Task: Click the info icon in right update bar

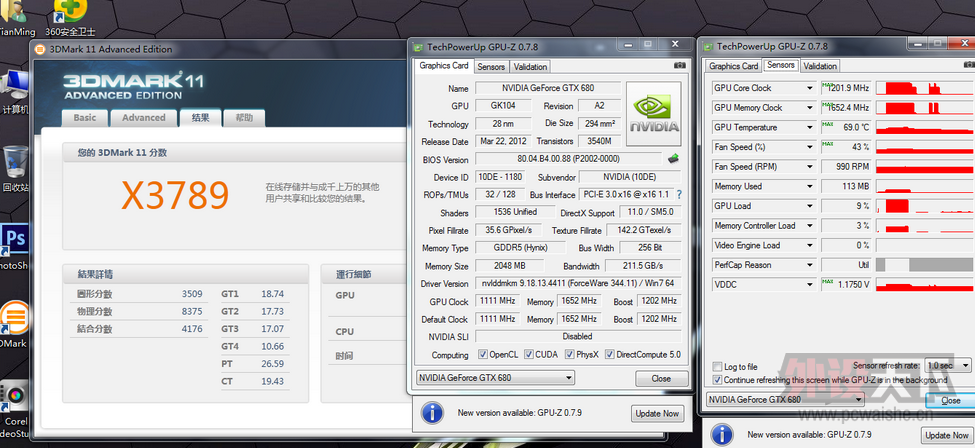Action: (x=723, y=434)
